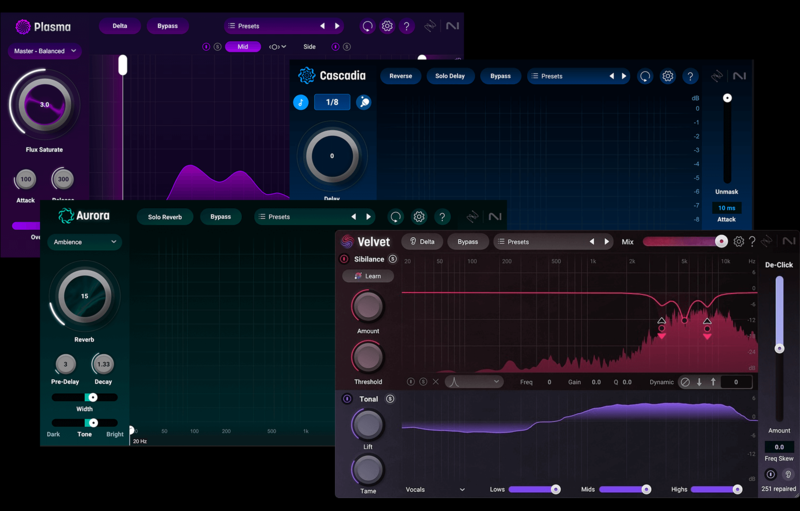Solo the Velvet Sibilance module
The width and height of the screenshot is (800, 511).
(x=393, y=259)
